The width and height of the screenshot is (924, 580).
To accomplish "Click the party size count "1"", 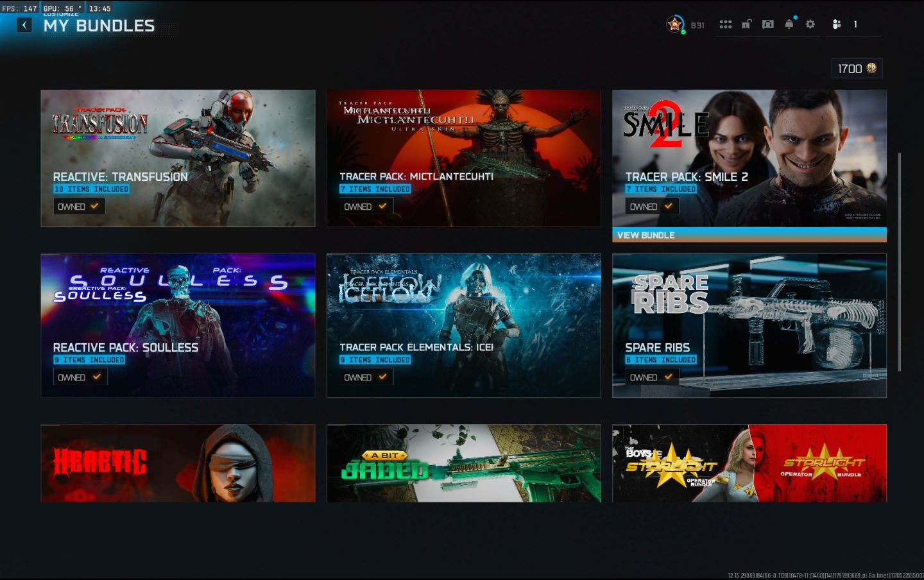I will click(855, 24).
